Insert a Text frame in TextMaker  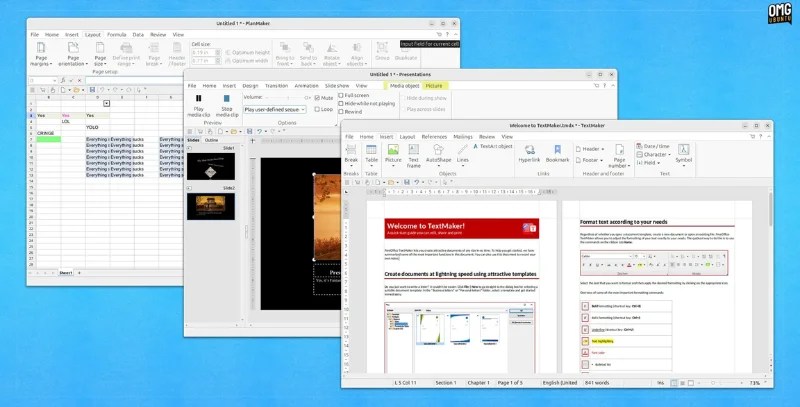(414, 156)
